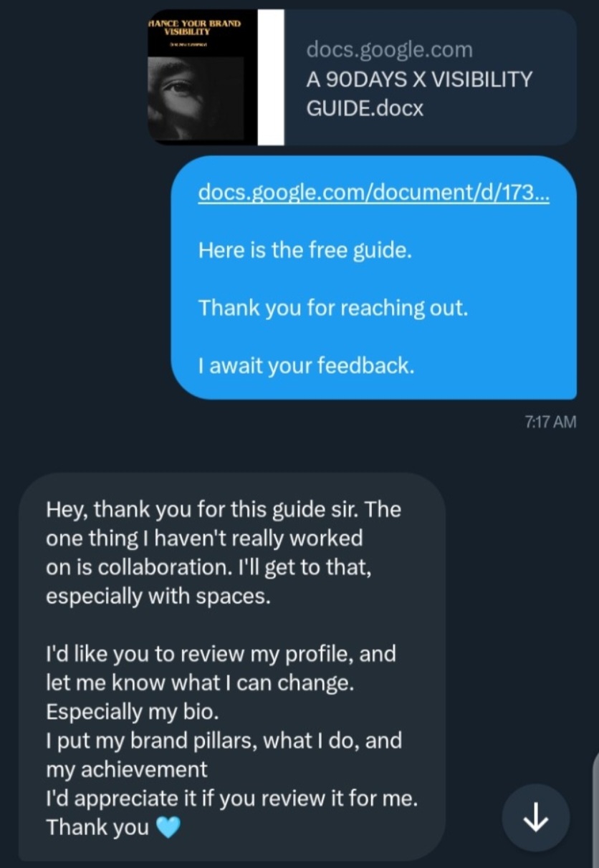Image resolution: width=599 pixels, height=868 pixels.
Task: Tap the white strip in link preview
Action: [x=272, y=77]
